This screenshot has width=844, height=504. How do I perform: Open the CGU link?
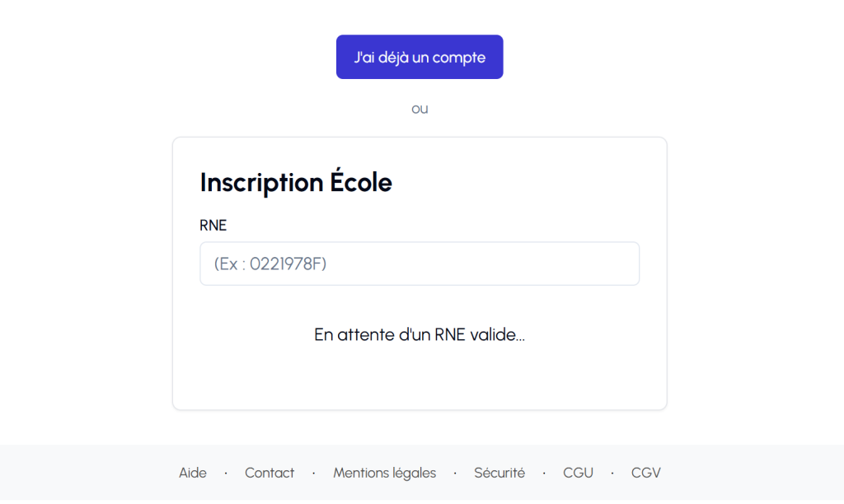click(578, 473)
